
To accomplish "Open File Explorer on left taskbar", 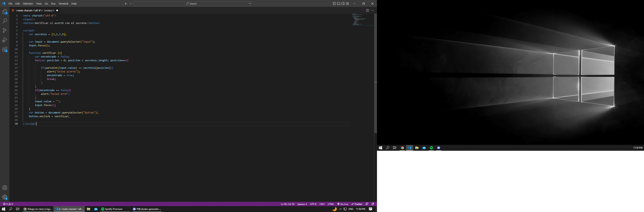I will pyautogui.click(x=89, y=209).
